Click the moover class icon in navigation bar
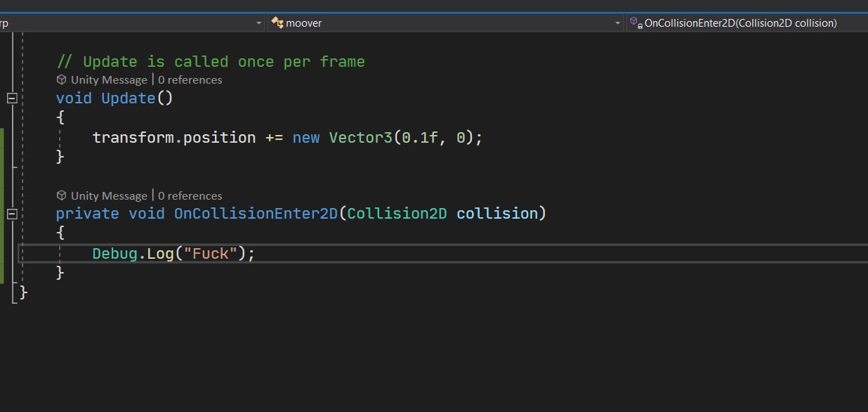 point(277,23)
